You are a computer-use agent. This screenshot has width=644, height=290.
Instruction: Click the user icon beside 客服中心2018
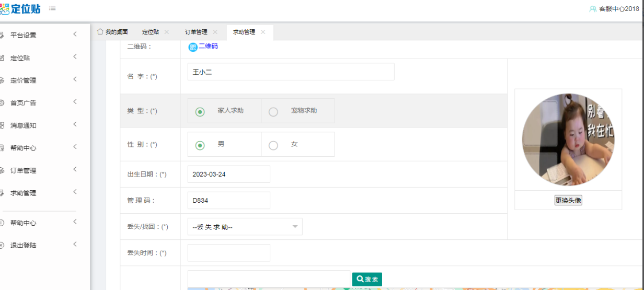tap(593, 9)
